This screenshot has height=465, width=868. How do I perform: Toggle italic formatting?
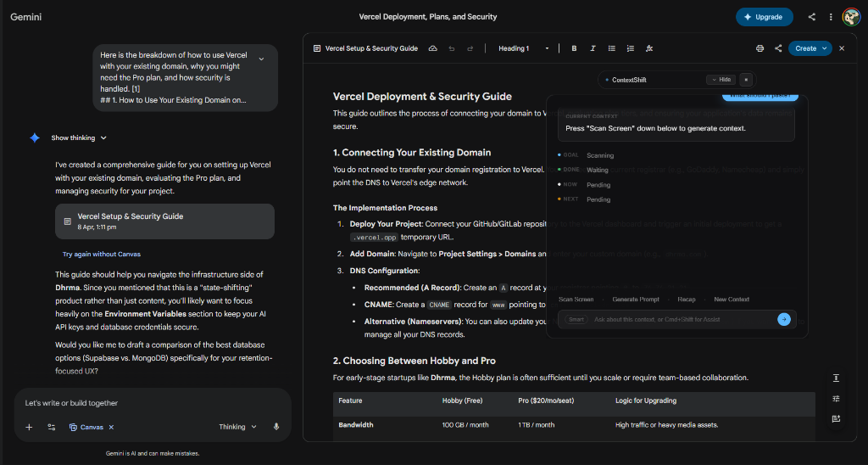[593, 48]
